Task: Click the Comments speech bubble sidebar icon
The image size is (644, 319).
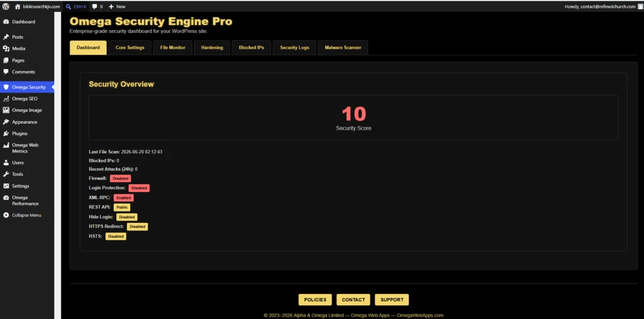Action: coord(6,72)
